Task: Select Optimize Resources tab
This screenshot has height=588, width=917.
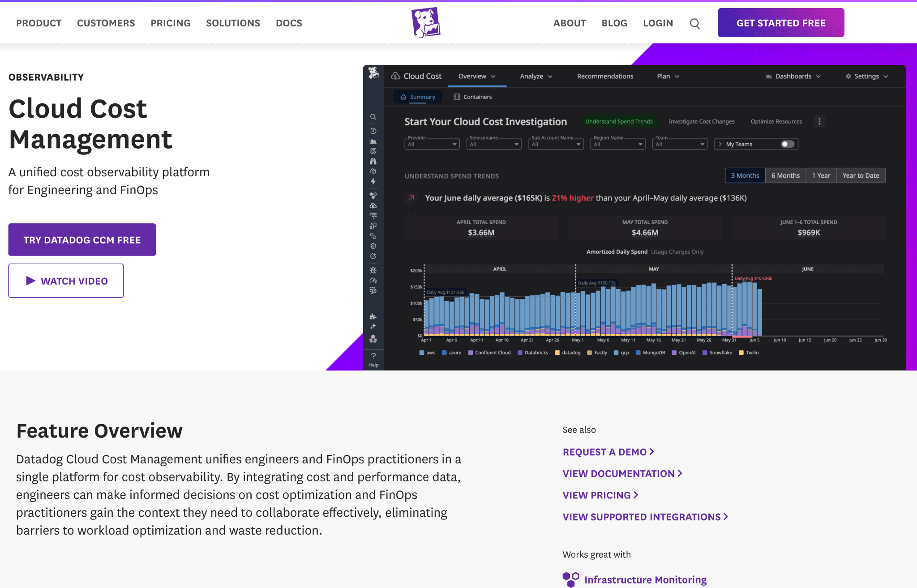Action: (x=776, y=121)
